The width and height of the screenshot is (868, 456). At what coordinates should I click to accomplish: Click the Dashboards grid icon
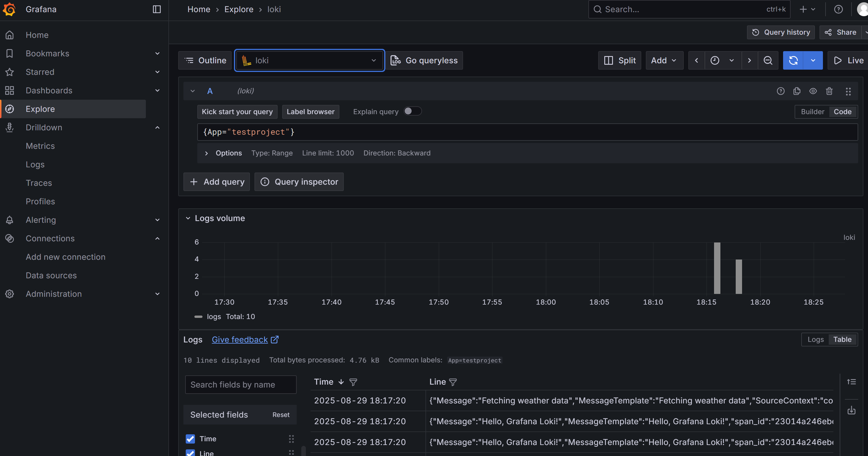(x=10, y=90)
